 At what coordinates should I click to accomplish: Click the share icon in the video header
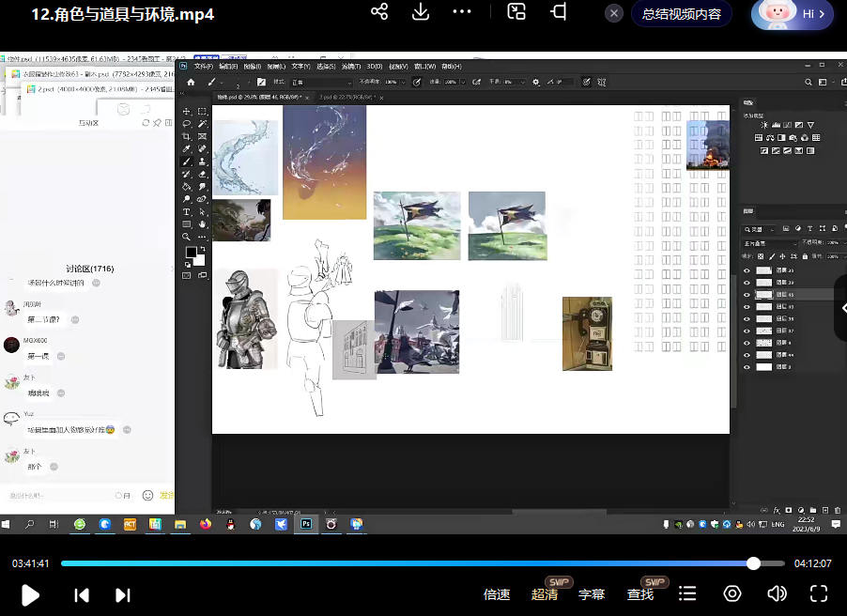click(379, 12)
